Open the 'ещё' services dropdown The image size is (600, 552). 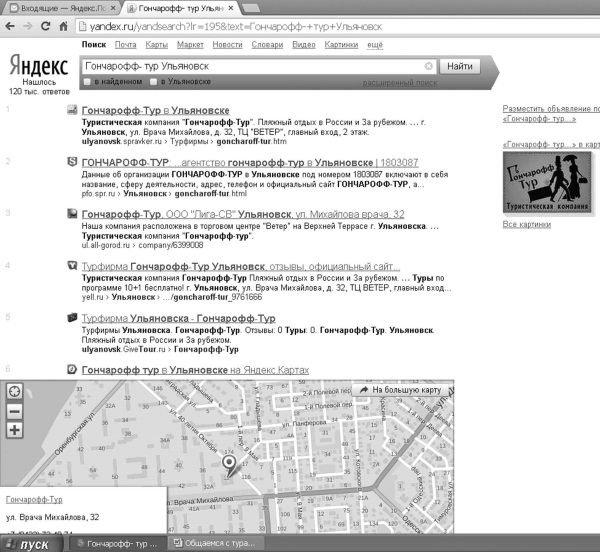tap(375, 45)
